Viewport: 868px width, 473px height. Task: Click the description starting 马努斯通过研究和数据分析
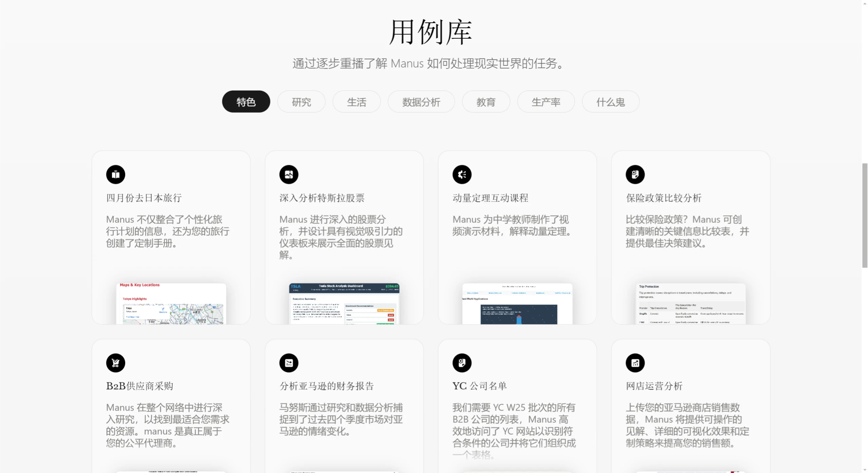pyautogui.click(x=341, y=419)
